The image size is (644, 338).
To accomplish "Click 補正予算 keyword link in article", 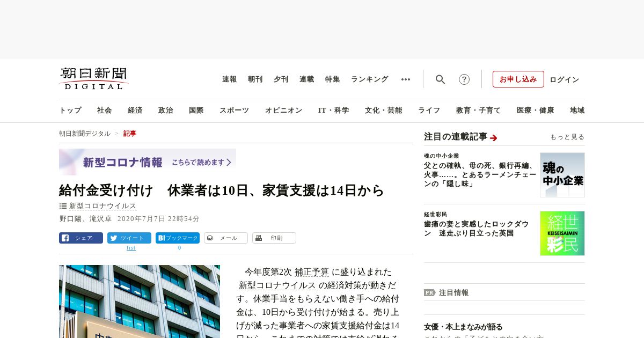I will 312,272.
